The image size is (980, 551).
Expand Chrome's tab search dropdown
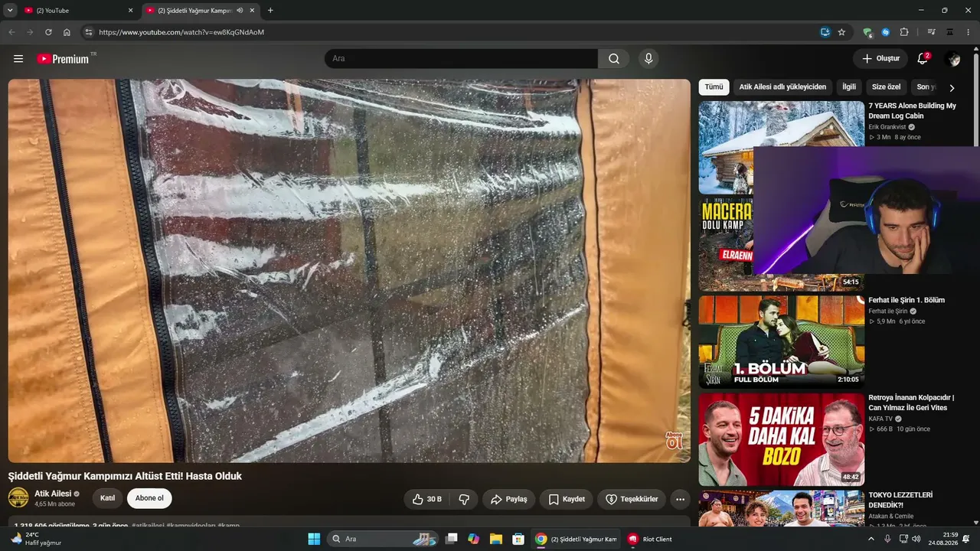point(11,11)
